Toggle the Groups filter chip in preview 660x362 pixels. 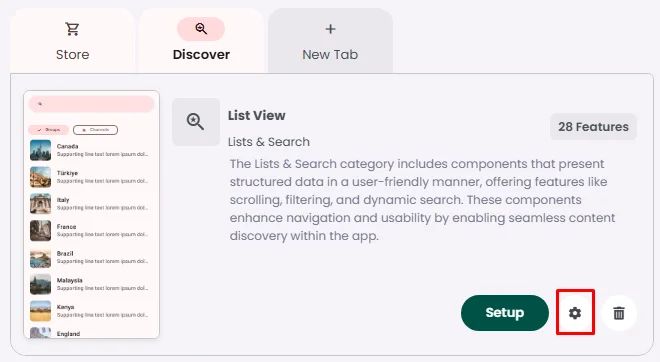click(48, 130)
